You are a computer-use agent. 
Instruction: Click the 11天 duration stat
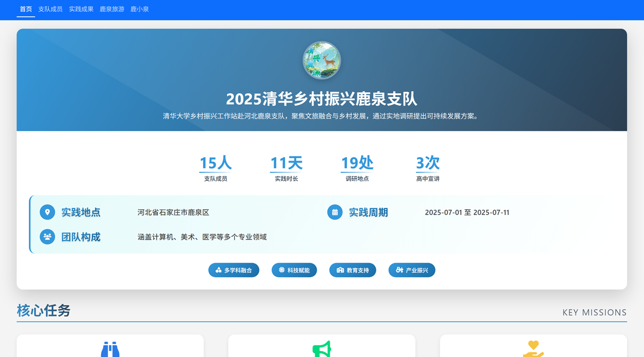click(286, 168)
